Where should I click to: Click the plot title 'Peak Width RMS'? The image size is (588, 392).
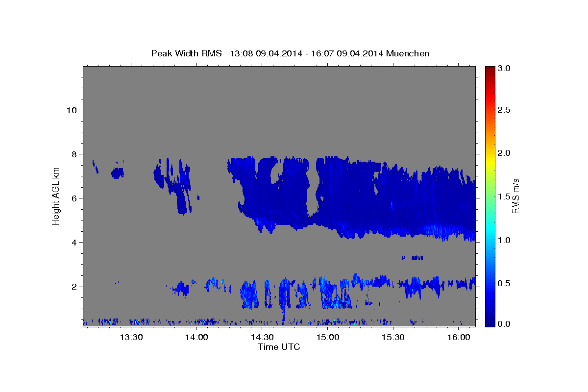point(186,53)
